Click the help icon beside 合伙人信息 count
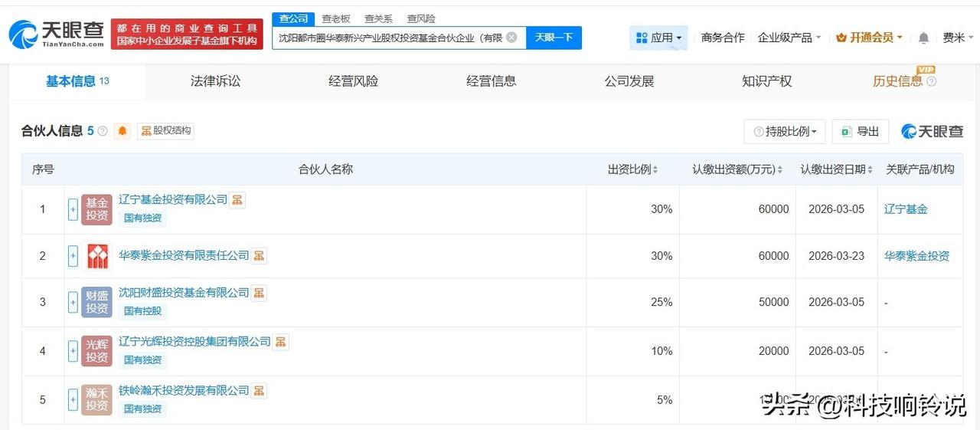This screenshot has height=430, width=980. [103, 131]
